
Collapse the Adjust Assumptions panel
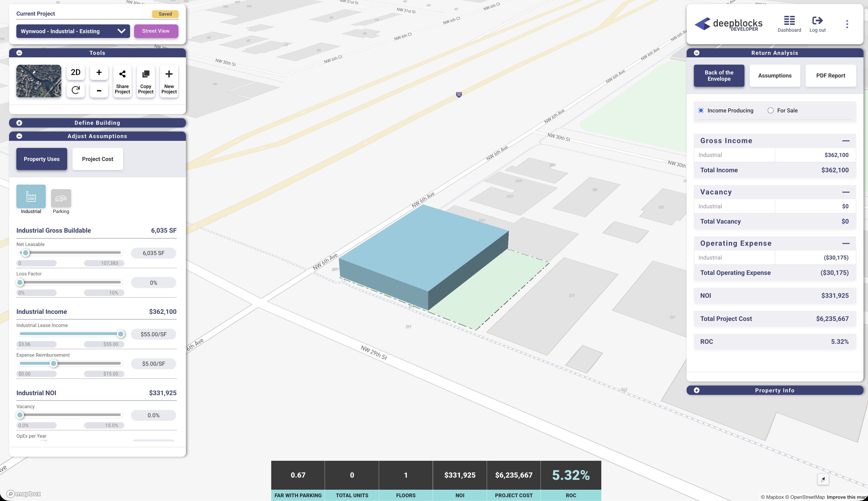(x=19, y=136)
